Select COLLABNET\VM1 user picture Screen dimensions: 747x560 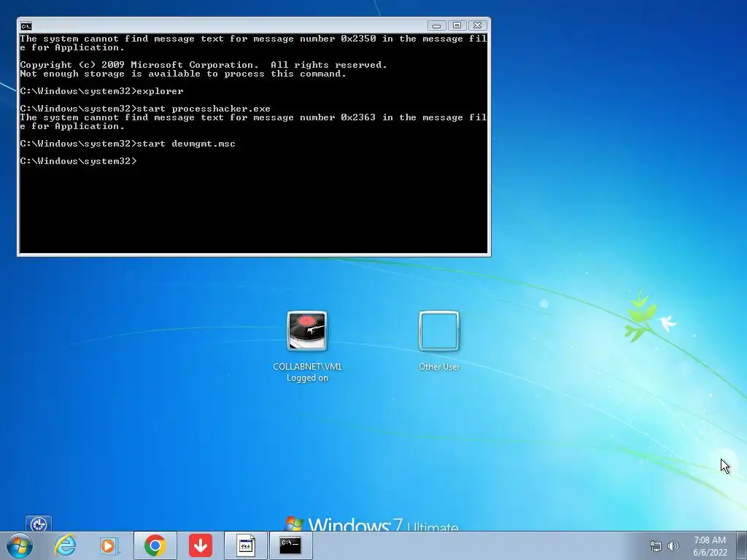307,331
